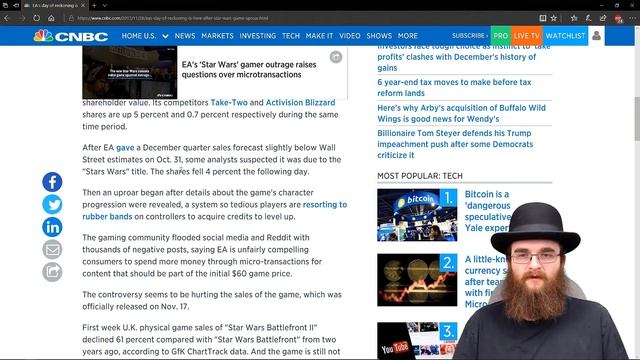Click the browser address bar URL
640x360 pixels.
[x=173, y=18]
